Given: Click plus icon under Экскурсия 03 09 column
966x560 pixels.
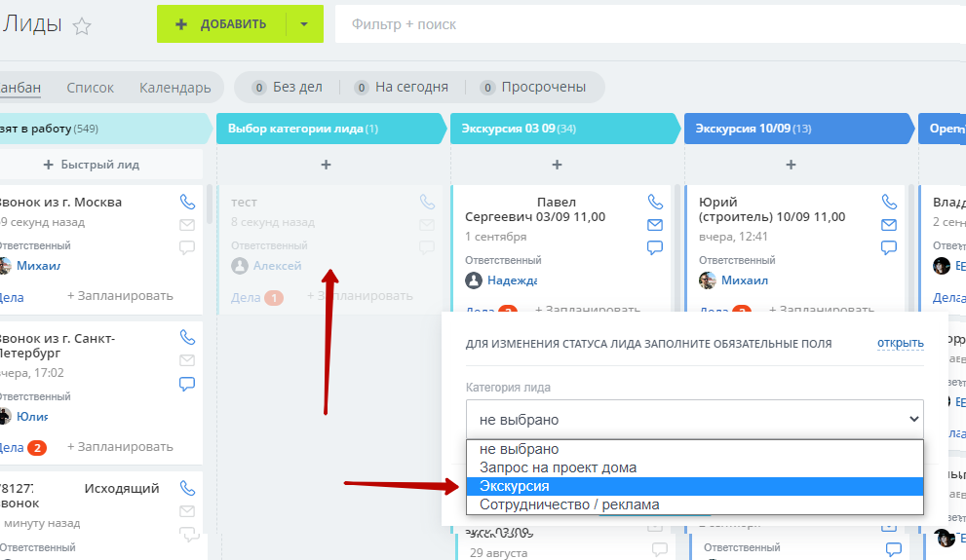Looking at the screenshot, I should pyautogui.click(x=557, y=165).
